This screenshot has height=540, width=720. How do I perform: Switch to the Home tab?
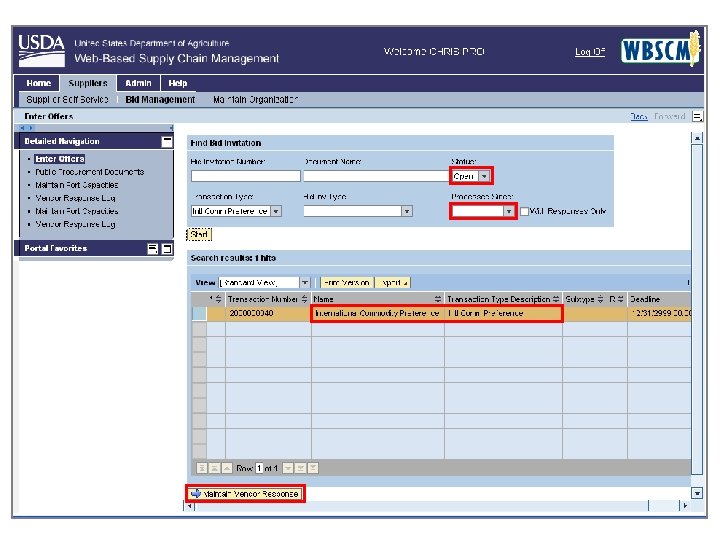pos(38,84)
